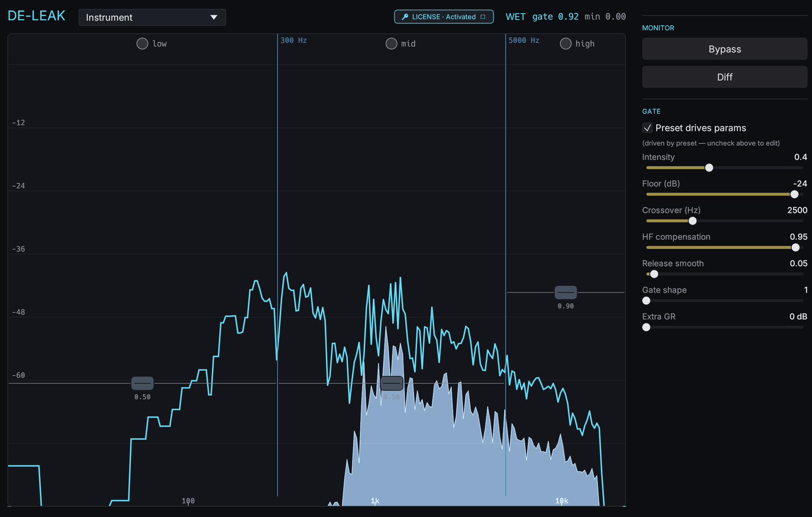This screenshot has width=812, height=517.
Task: Click the HF compensation slider handle
Action: point(795,248)
